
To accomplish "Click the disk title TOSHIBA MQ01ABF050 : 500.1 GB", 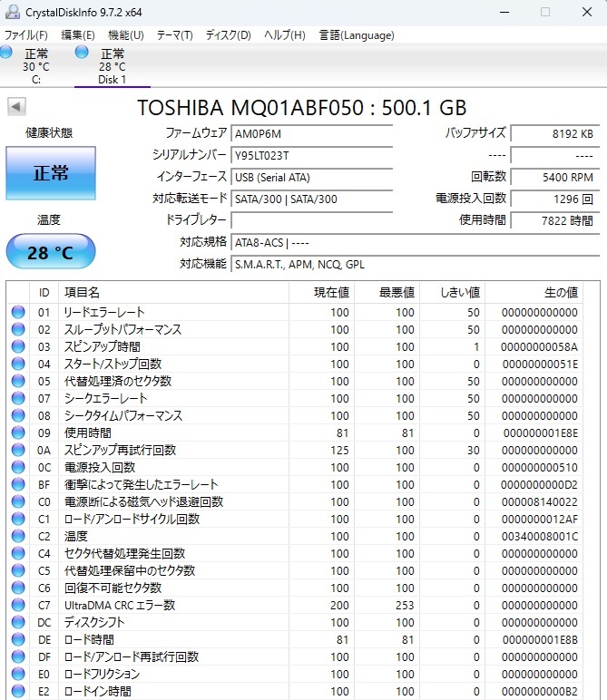I will pyautogui.click(x=301, y=108).
